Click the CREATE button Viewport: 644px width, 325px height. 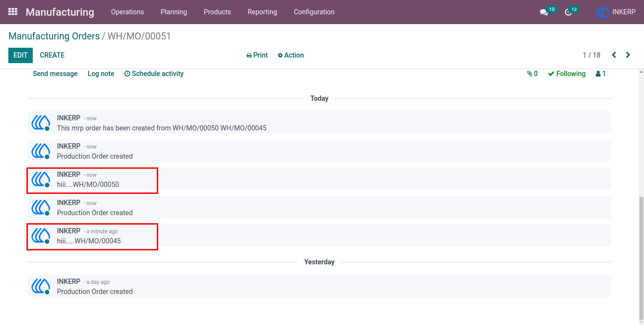[x=52, y=55]
